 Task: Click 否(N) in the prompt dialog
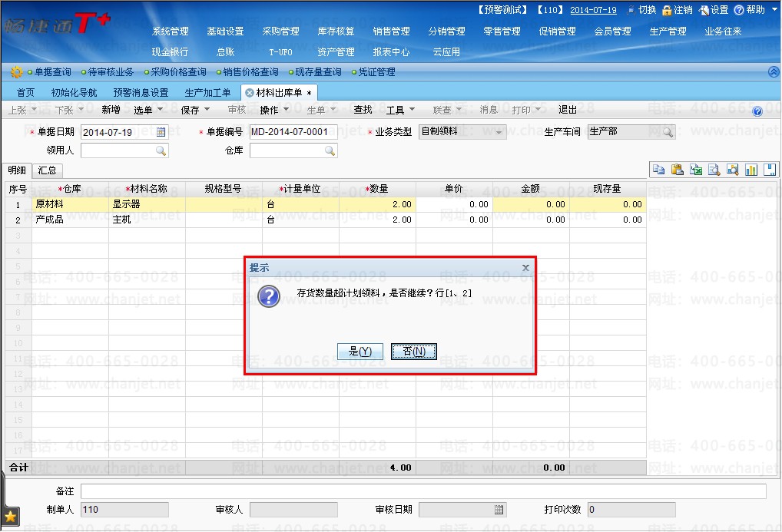click(414, 352)
